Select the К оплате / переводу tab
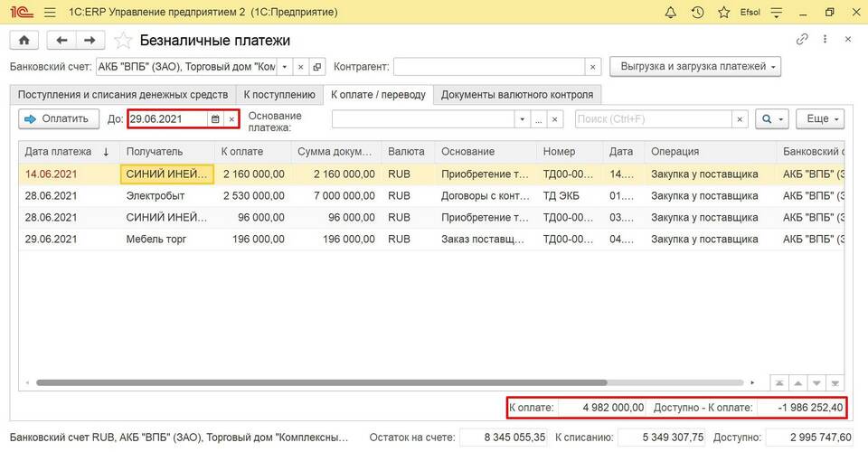 pos(378,95)
